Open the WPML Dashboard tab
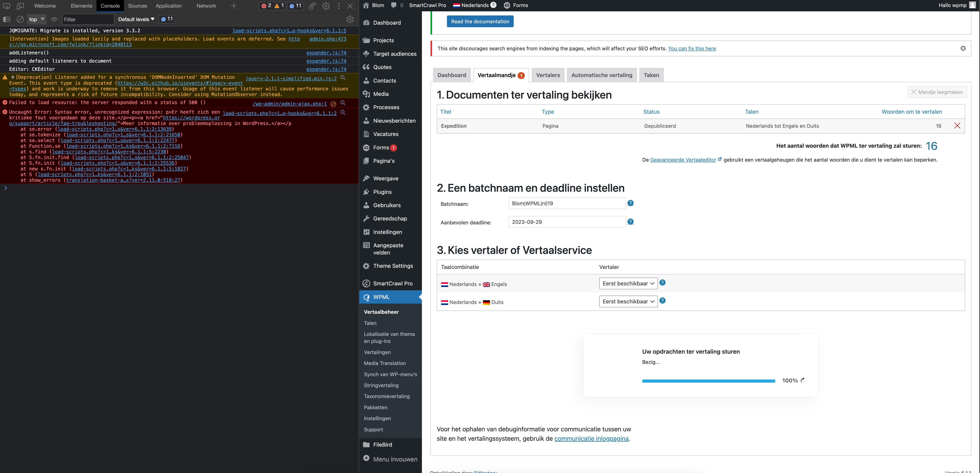 [452, 75]
